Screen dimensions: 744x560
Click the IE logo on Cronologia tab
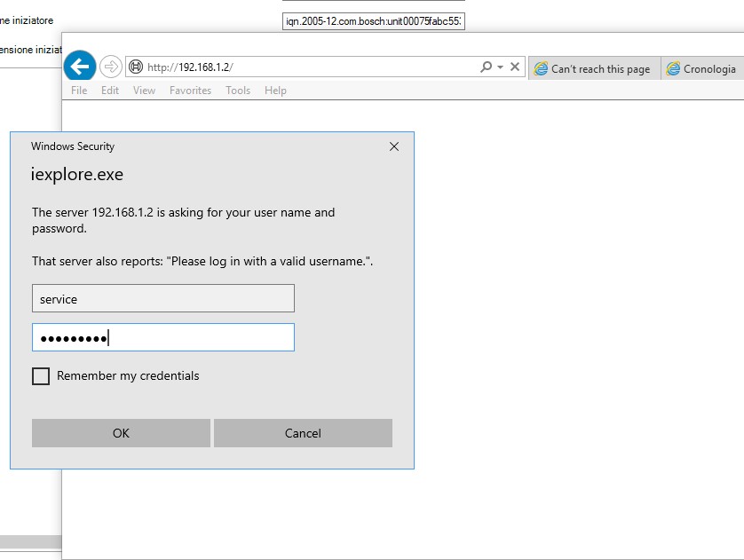(674, 68)
